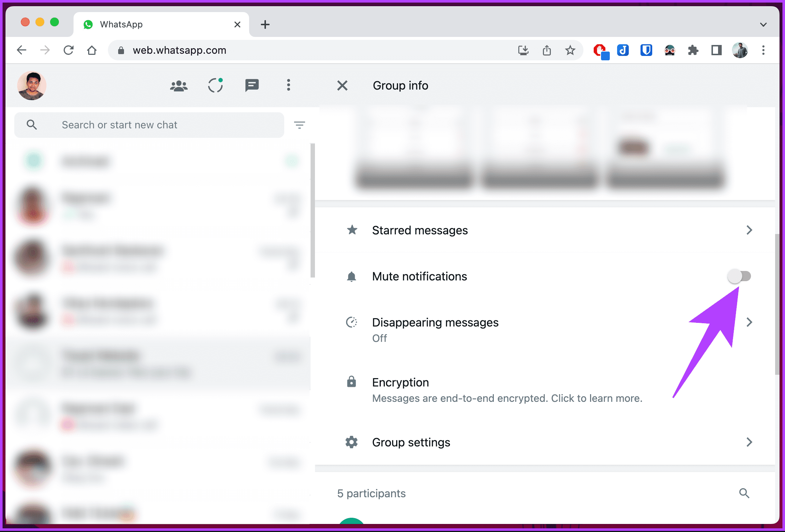Close the Group info panel
The image size is (785, 532).
tap(342, 86)
